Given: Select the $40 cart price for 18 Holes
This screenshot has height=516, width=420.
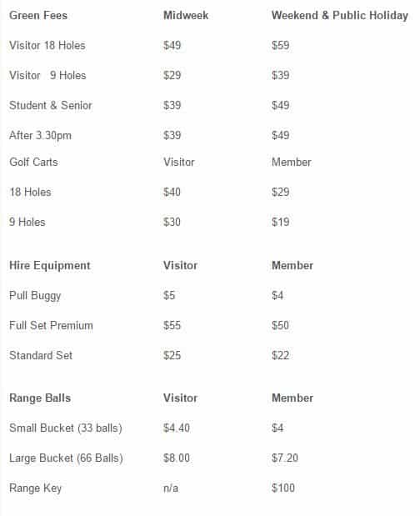Looking at the screenshot, I should coord(172,192).
